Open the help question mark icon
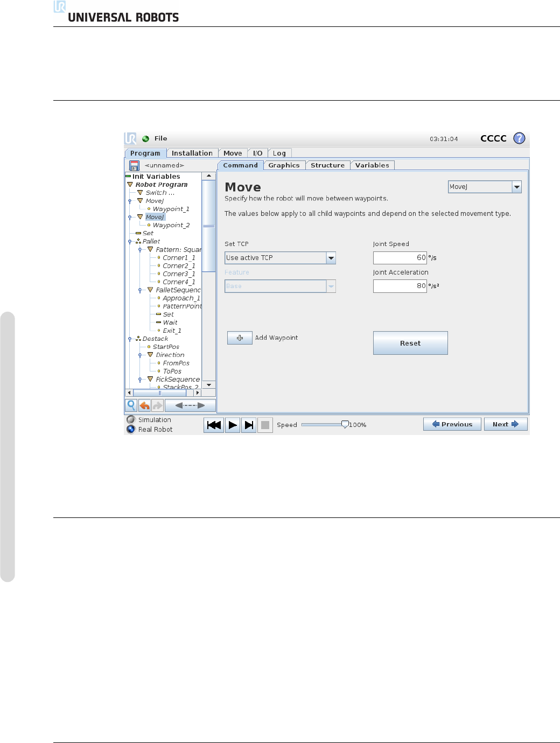 [x=519, y=138]
